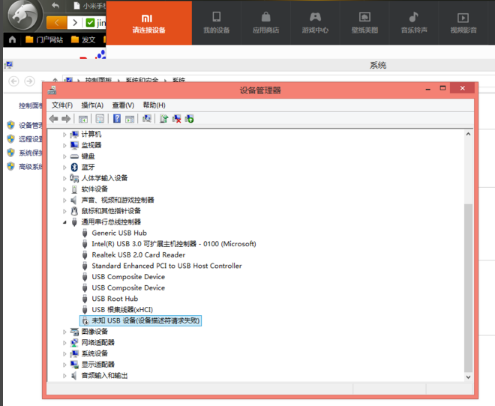Select Realtek USB 2.0 Card Reader

(138, 255)
